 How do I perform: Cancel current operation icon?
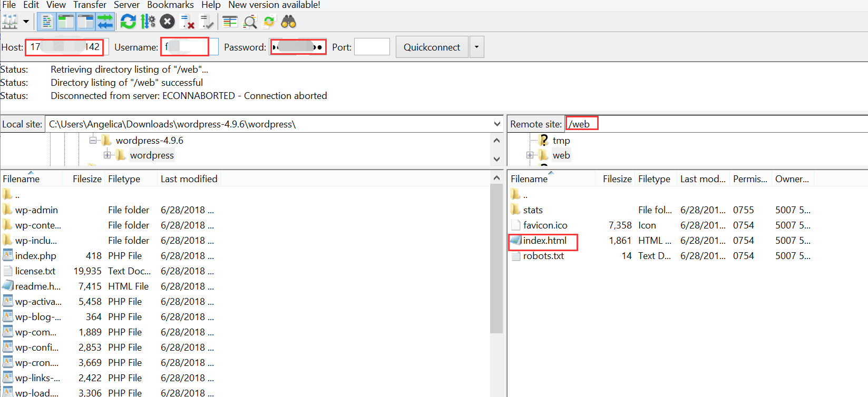coord(168,22)
